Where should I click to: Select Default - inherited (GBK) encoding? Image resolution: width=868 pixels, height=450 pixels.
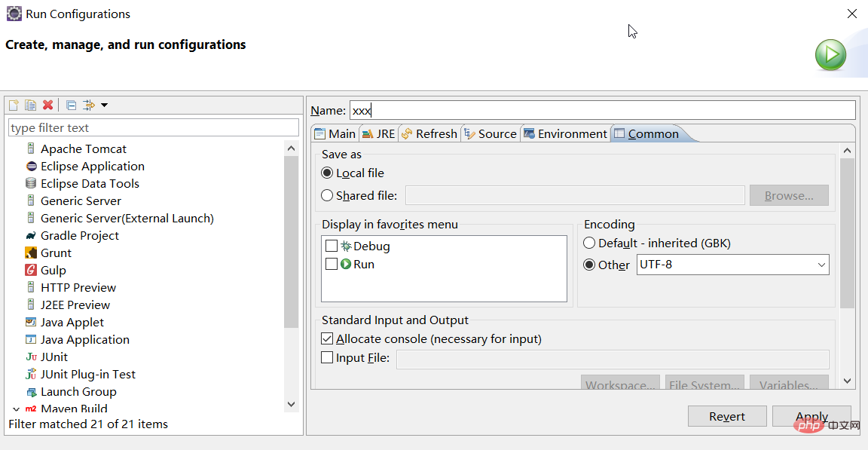(x=590, y=243)
